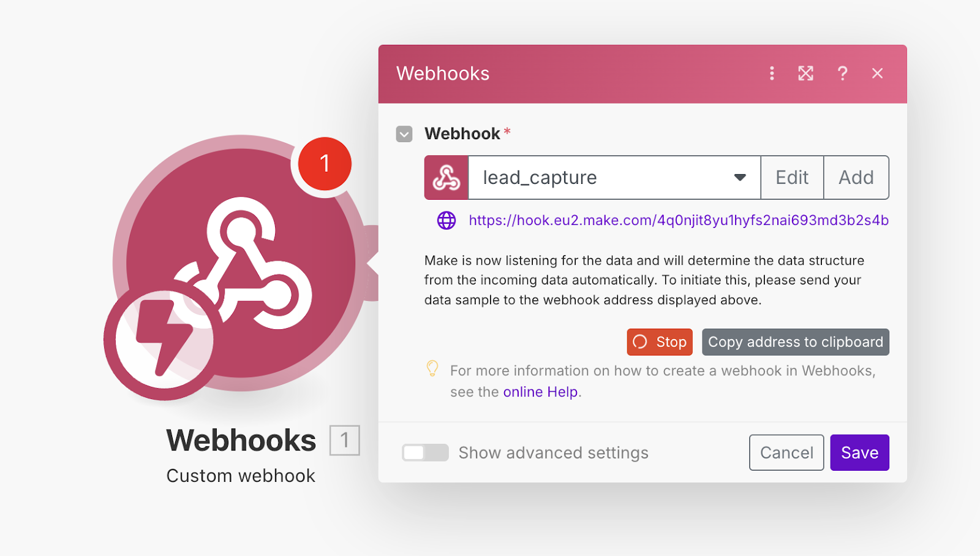Save the webhook settings

click(x=860, y=452)
